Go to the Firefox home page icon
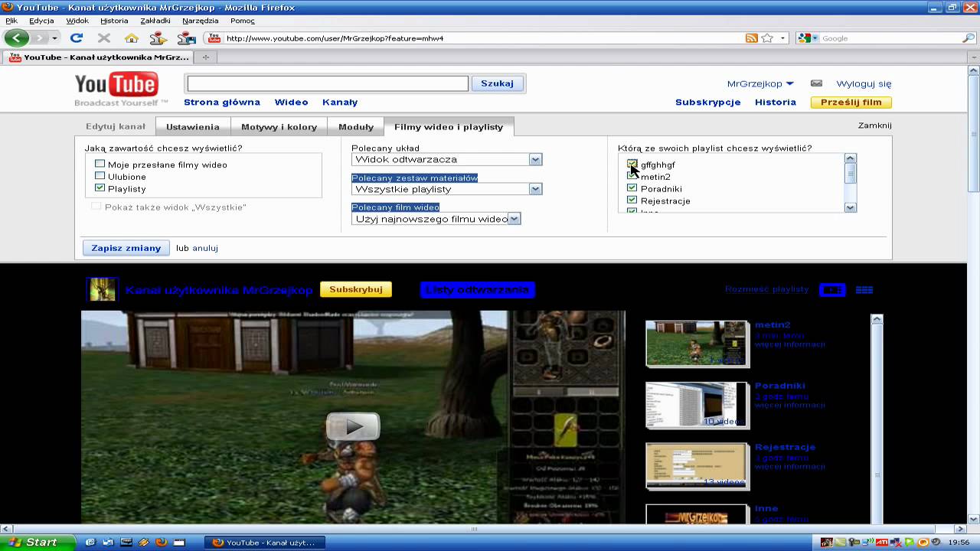The height and width of the screenshot is (551, 980). [132, 37]
